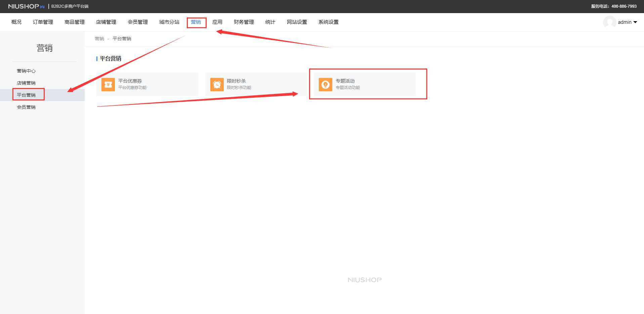Image resolution: width=644 pixels, height=314 pixels.
Task: Open the 平台优惠券 title link
Action: [130, 81]
